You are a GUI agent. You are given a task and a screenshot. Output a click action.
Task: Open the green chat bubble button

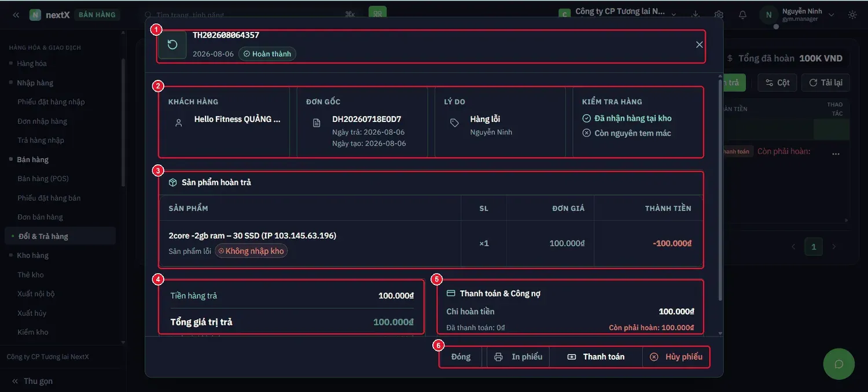point(839,364)
